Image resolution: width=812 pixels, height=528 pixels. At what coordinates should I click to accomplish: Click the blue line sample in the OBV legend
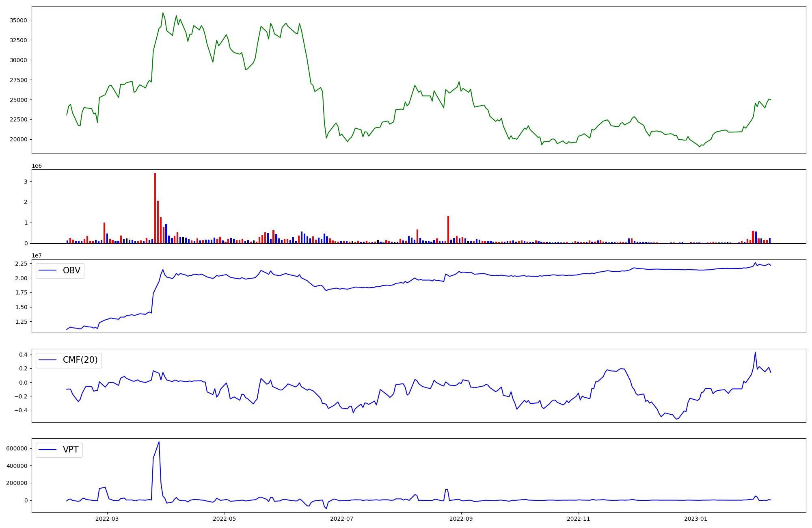[x=48, y=271]
